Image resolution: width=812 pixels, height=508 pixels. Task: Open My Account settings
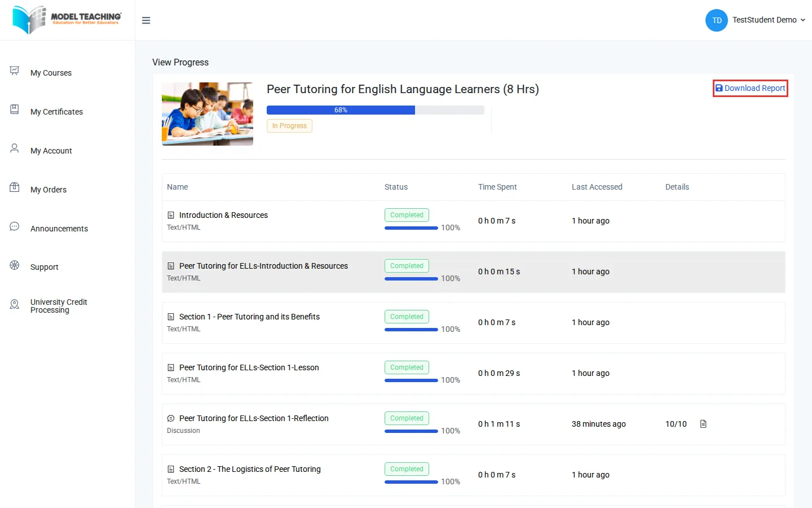[51, 151]
